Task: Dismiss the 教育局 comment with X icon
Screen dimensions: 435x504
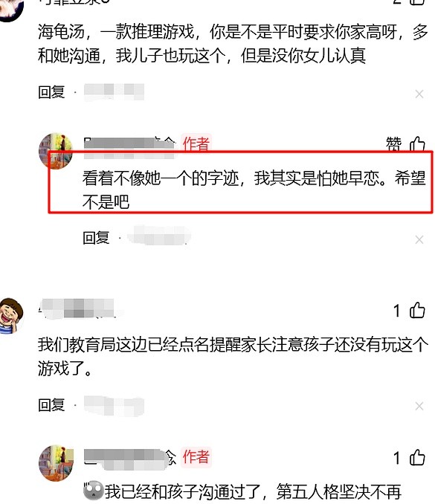Action: click(x=419, y=407)
